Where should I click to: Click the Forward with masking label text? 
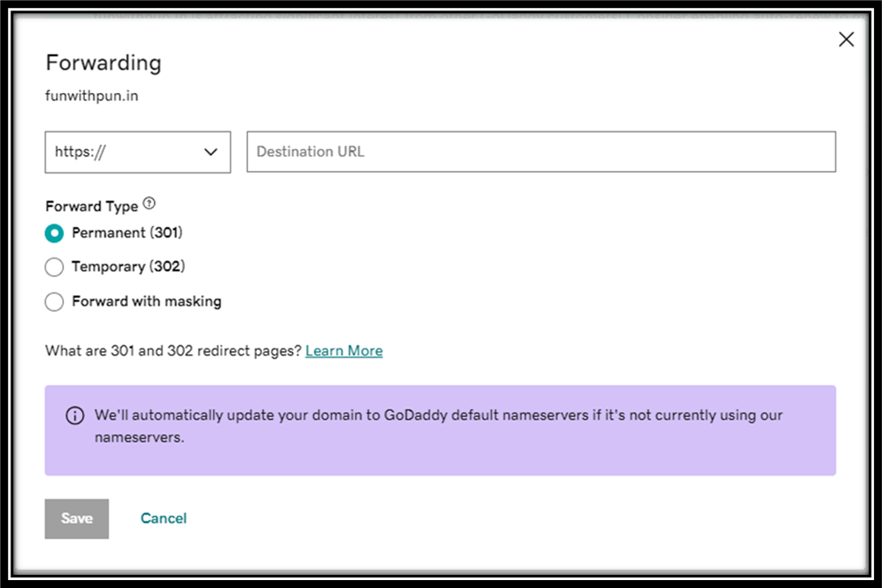pos(146,301)
